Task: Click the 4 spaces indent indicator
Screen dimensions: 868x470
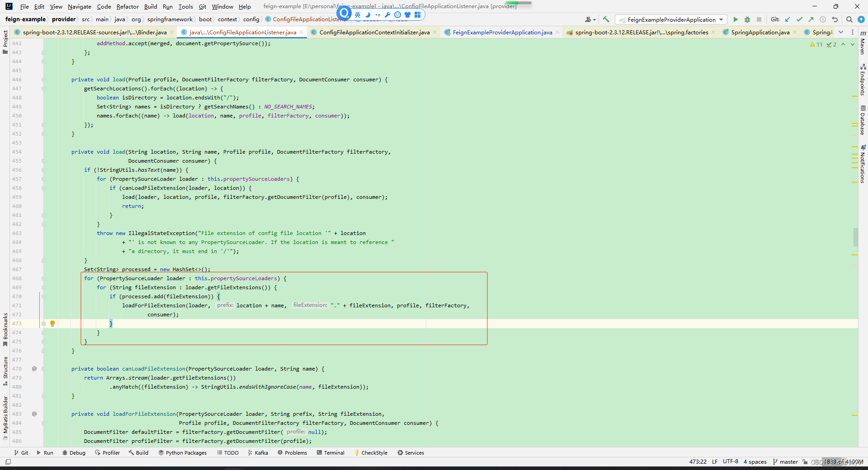Action: coord(755,462)
